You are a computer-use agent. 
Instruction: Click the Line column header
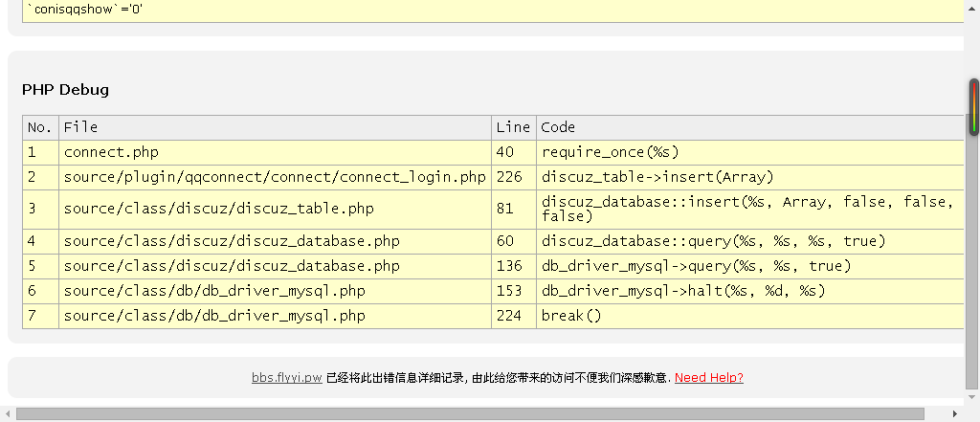tap(513, 127)
